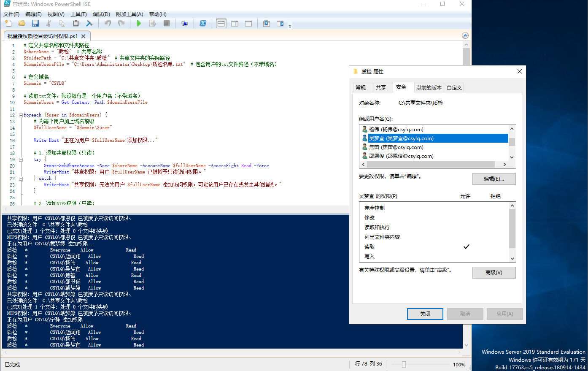Open the 自定义 tab
588x371 pixels.
(x=454, y=88)
